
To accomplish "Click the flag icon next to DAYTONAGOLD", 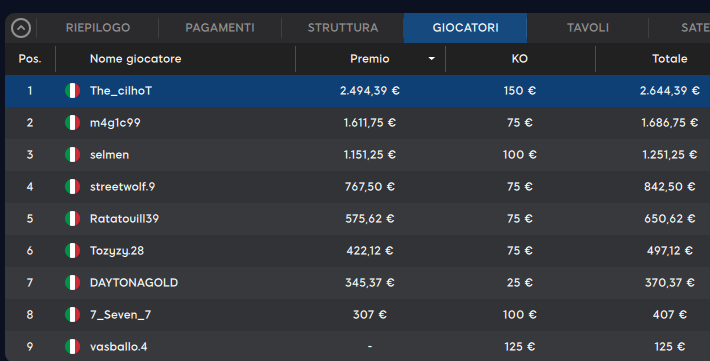I will [72, 283].
